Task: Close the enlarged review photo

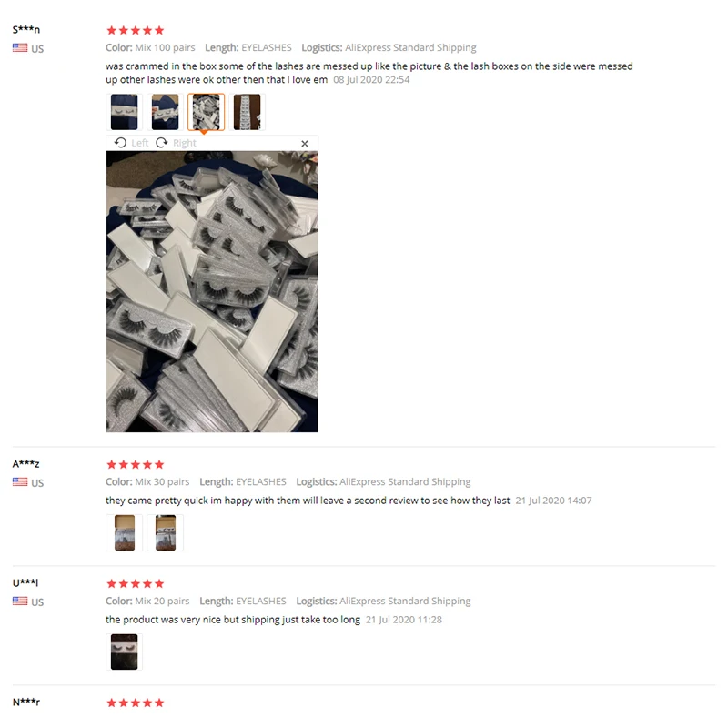Action: point(305,144)
